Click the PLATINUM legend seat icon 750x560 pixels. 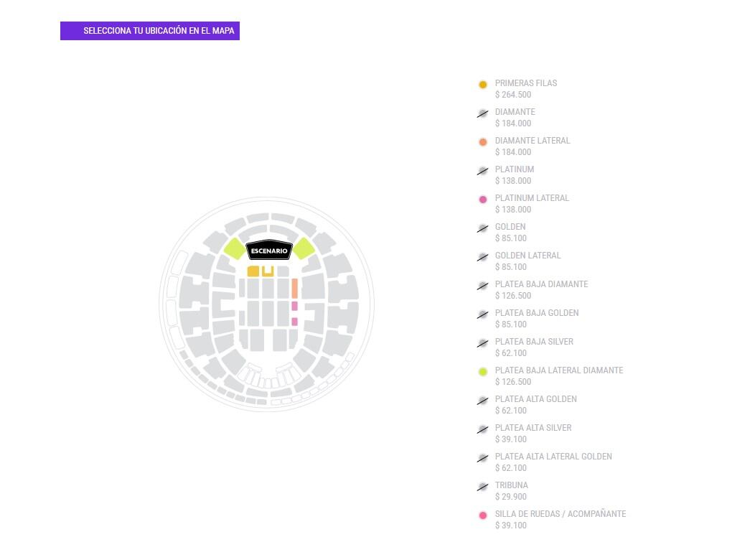coord(483,170)
